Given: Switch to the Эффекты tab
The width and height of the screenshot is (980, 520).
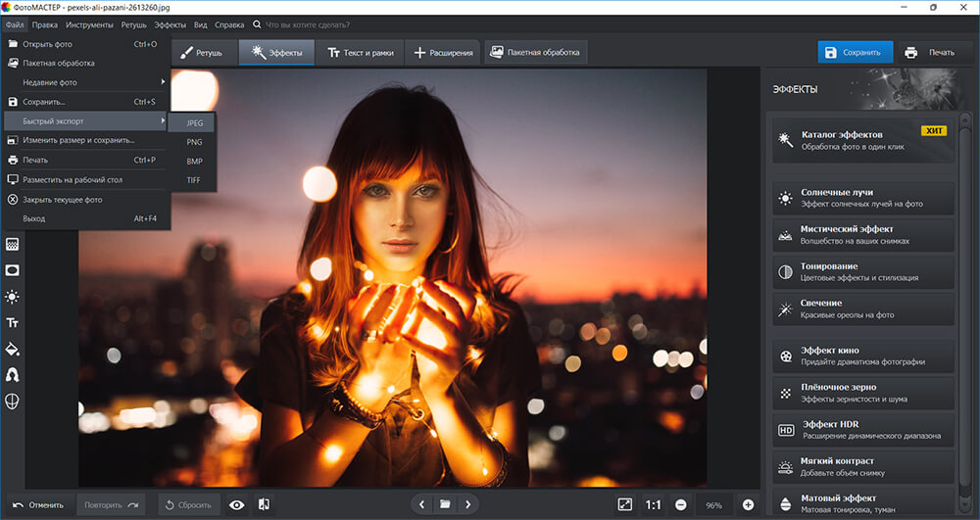Looking at the screenshot, I should point(277,53).
